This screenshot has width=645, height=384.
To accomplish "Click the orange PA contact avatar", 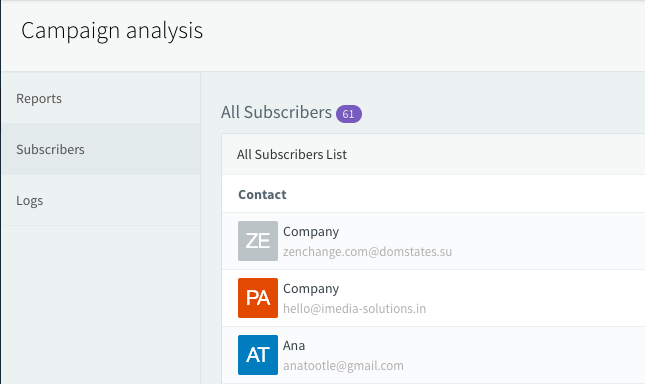I will 258,298.
